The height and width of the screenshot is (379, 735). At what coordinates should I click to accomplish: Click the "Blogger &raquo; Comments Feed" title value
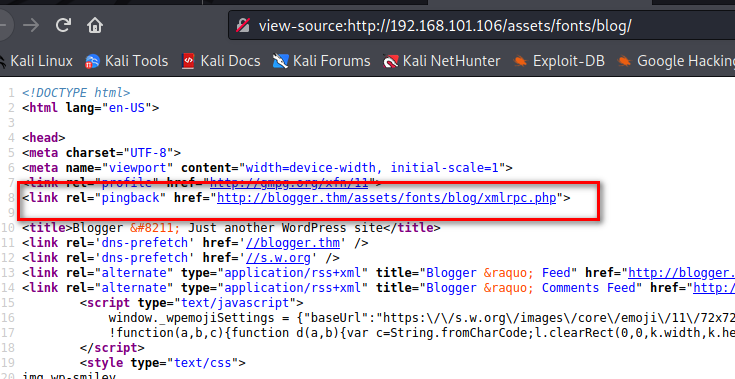coord(531,288)
